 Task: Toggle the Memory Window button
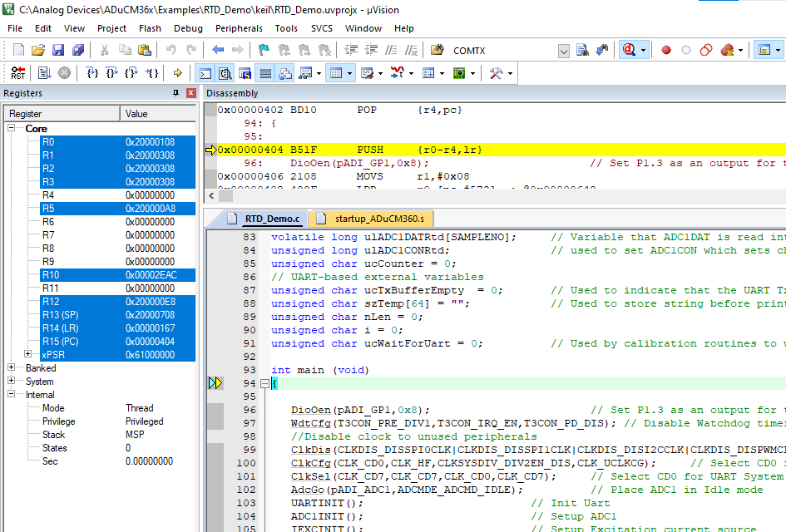point(336,74)
